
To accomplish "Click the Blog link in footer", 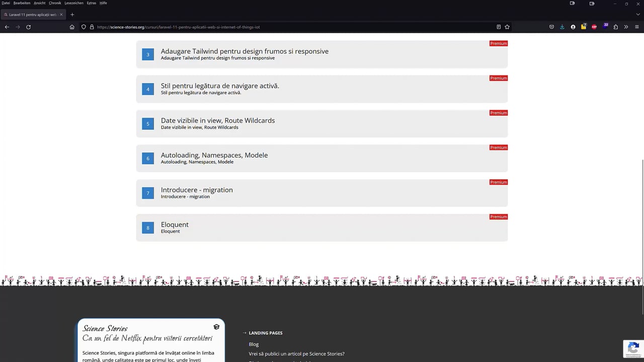I will (x=254, y=344).
